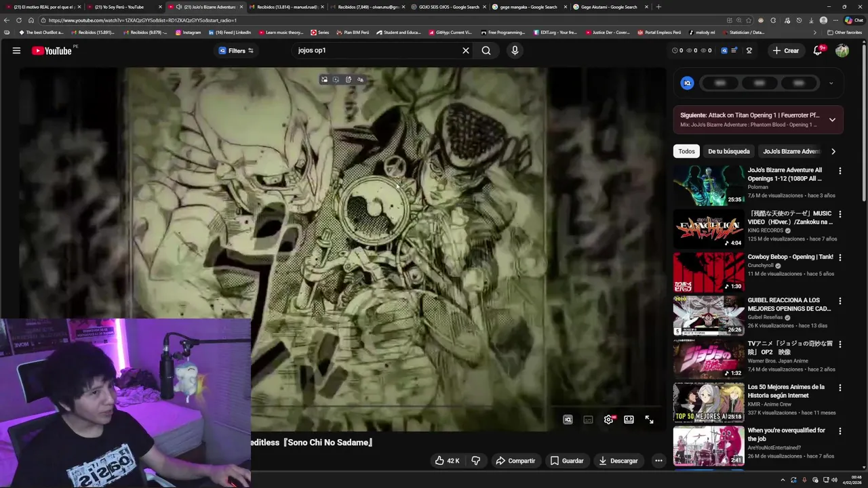Click the 'JoJo's Bizarre Adventure All Openings' title

(x=785, y=174)
